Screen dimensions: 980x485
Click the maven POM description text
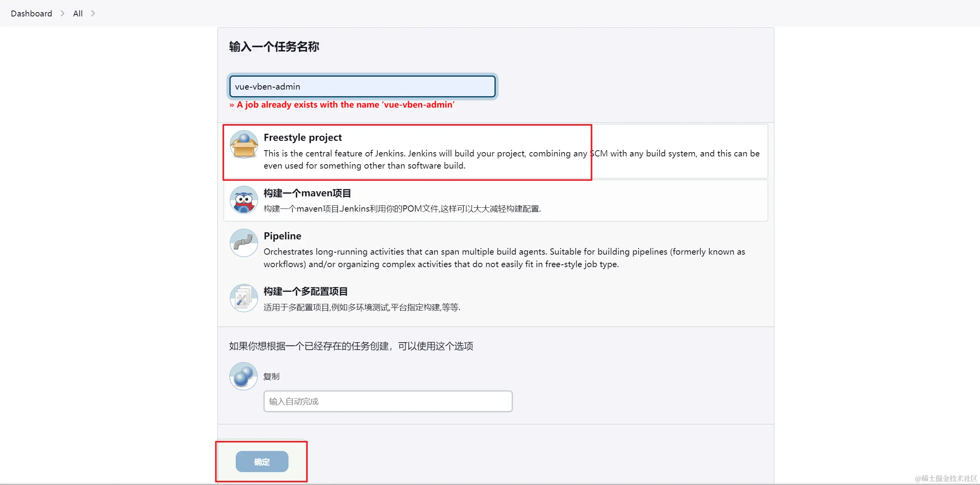click(402, 209)
